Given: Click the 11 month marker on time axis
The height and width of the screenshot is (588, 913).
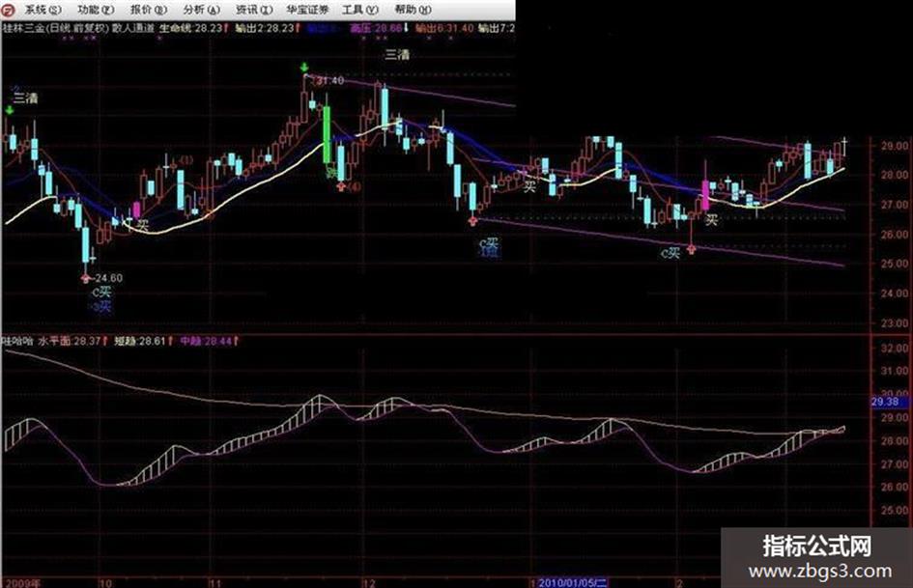Looking at the screenshot, I should coord(214,583).
